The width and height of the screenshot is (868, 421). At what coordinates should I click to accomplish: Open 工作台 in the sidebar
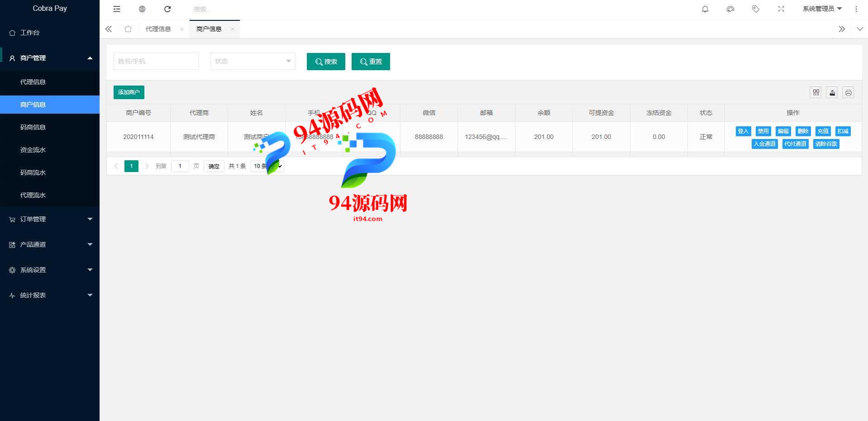(x=50, y=33)
